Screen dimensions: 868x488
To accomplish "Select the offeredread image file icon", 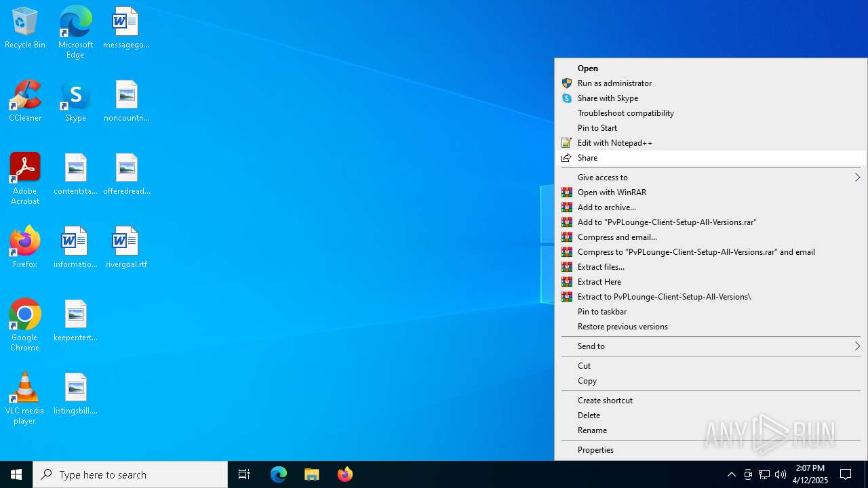I will click(126, 175).
